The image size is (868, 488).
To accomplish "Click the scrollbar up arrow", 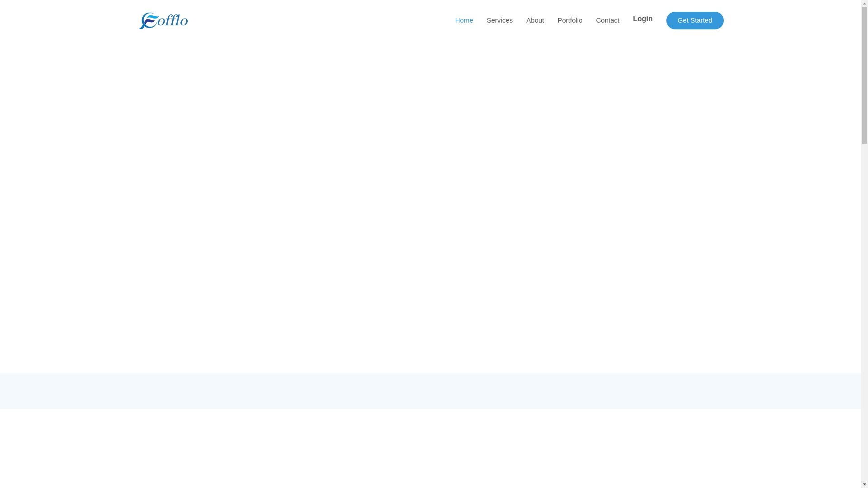I will pos(864,3).
